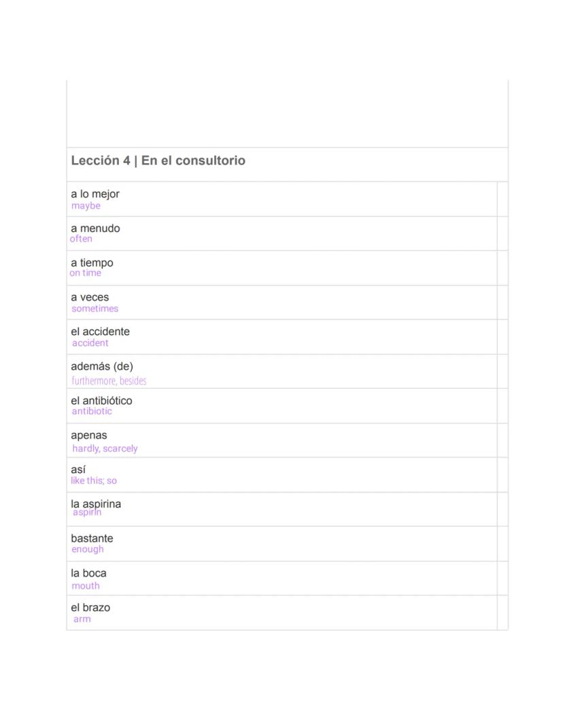563x728 pixels.
Task: Click the translation "furthermore, besides"
Action: pos(109,381)
